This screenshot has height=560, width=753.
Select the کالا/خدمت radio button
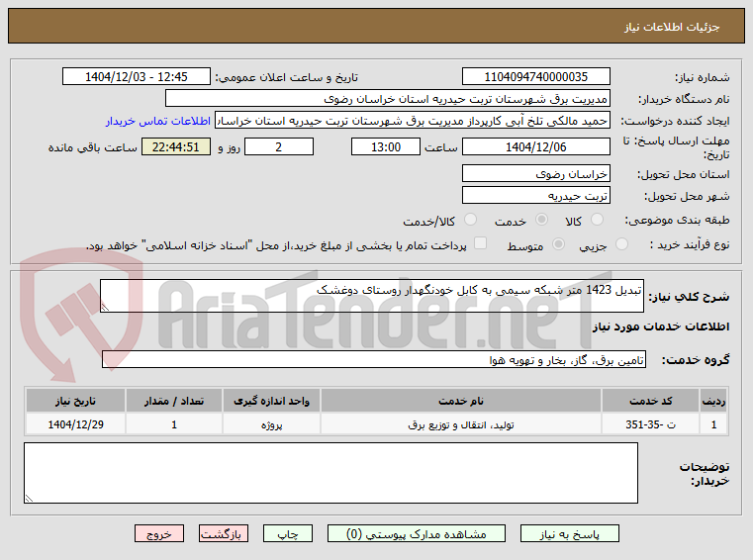coord(470,220)
